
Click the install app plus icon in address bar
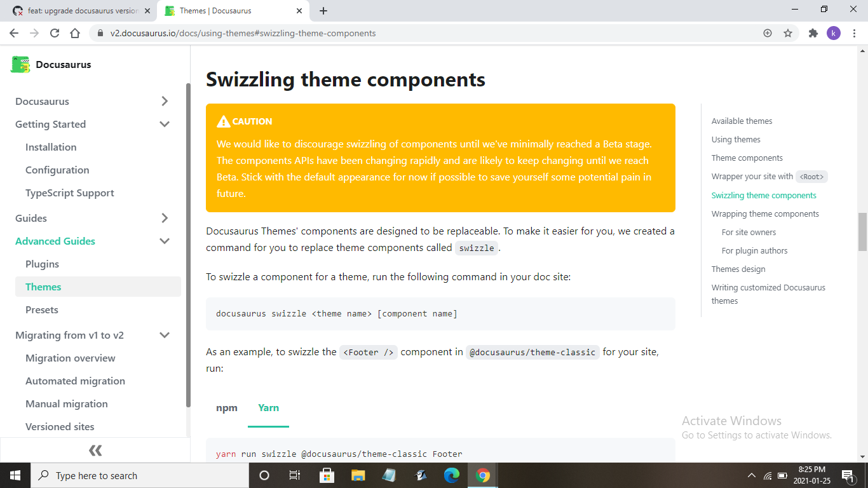[x=768, y=33]
